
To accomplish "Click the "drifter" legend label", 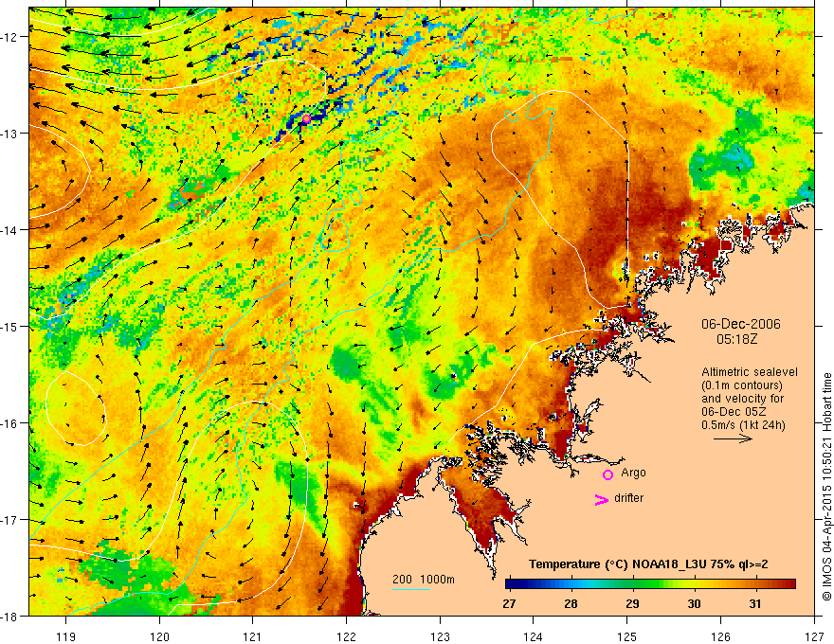I will click(628, 498).
